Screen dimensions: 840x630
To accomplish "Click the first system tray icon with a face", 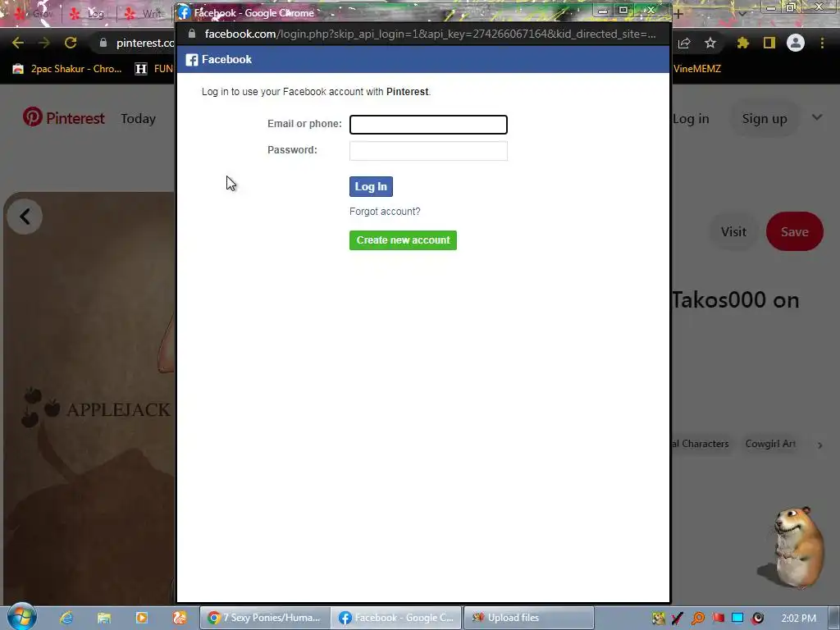I will click(659, 619).
